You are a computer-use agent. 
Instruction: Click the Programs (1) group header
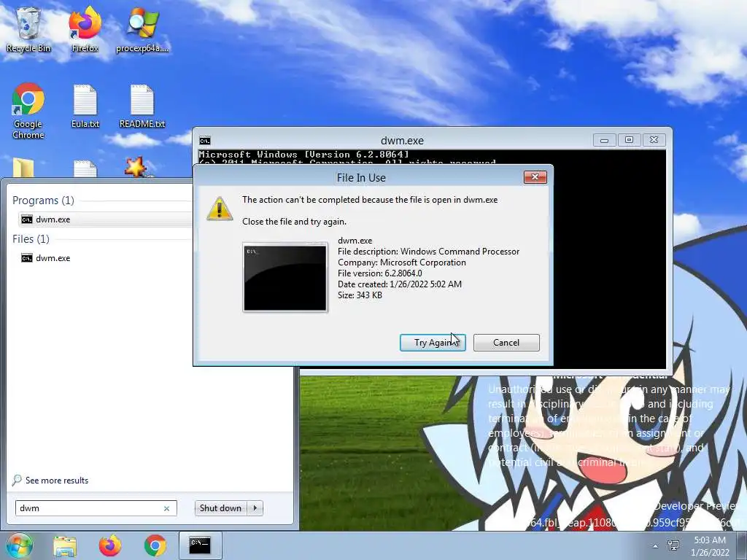point(43,201)
